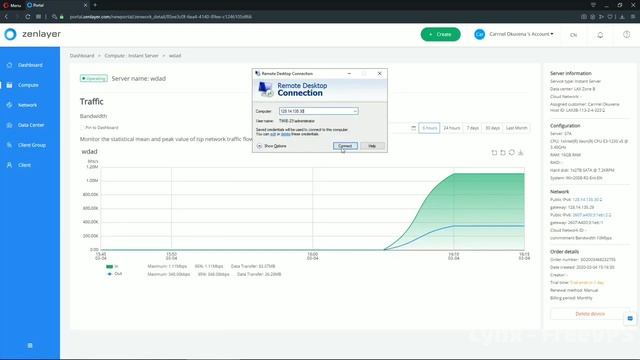Image resolution: width=640 pixels, height=360 pixels.
Task: Open the blue chat widget icon
Action: tap(630, 318)
